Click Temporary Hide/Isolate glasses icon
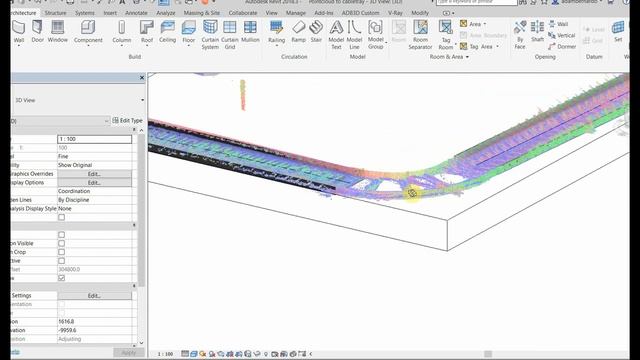 (x=257, y=354)
